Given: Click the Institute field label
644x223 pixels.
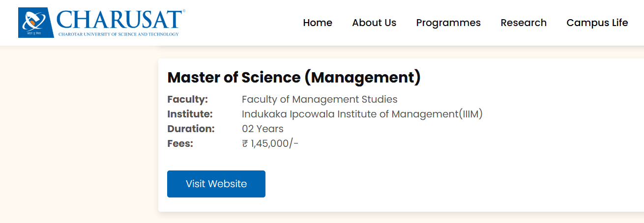Looking at the screenshot, I should pos(190,114).
